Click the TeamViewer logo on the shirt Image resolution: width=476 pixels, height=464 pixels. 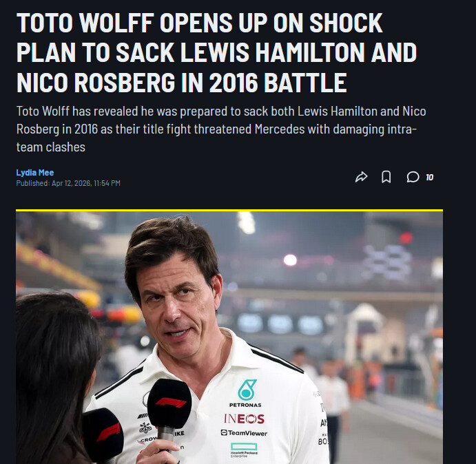click(244, 433)
